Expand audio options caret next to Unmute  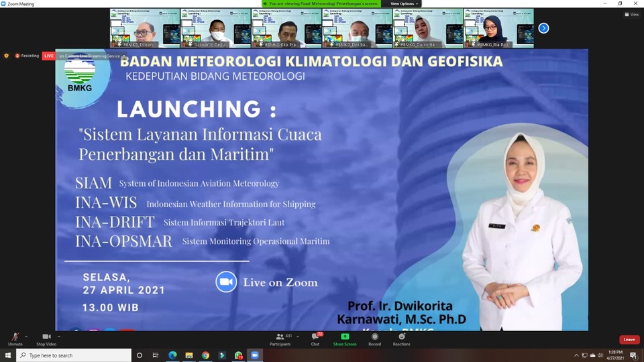[x=26, y=337]
